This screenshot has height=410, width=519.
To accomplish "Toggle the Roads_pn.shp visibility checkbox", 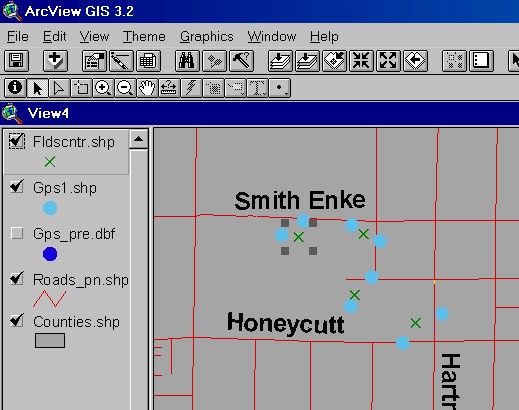I will (17, 279).
